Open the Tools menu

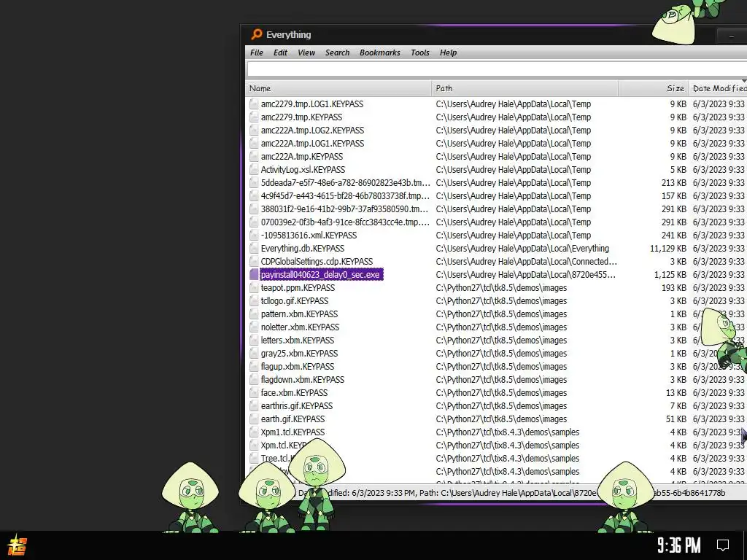click(x=419, y=52)
